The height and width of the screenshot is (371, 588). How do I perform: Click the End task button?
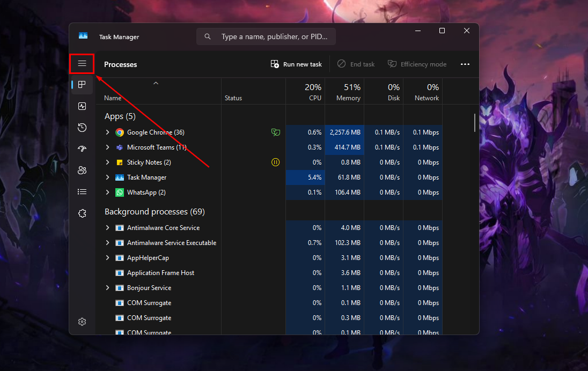click(x=356, y=64)
